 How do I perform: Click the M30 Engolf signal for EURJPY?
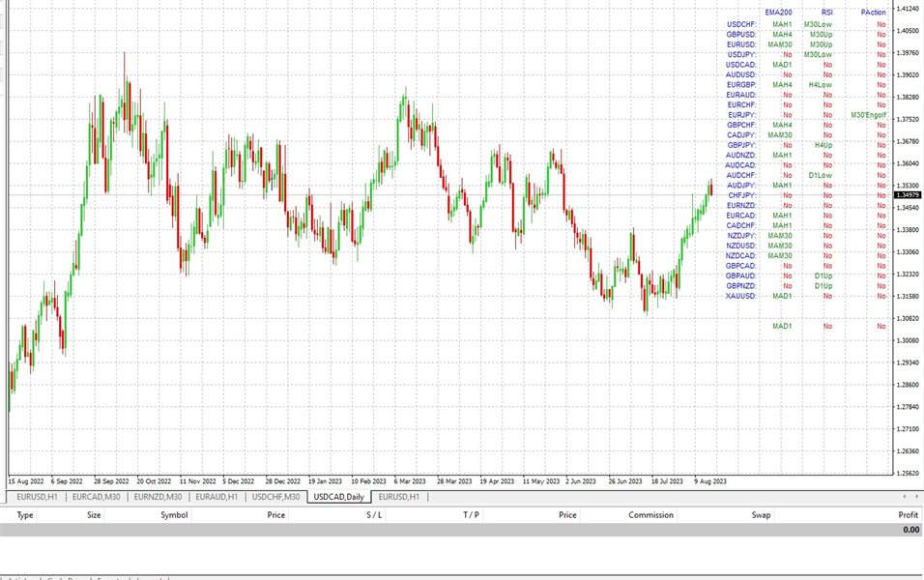[x=868, y=115]
